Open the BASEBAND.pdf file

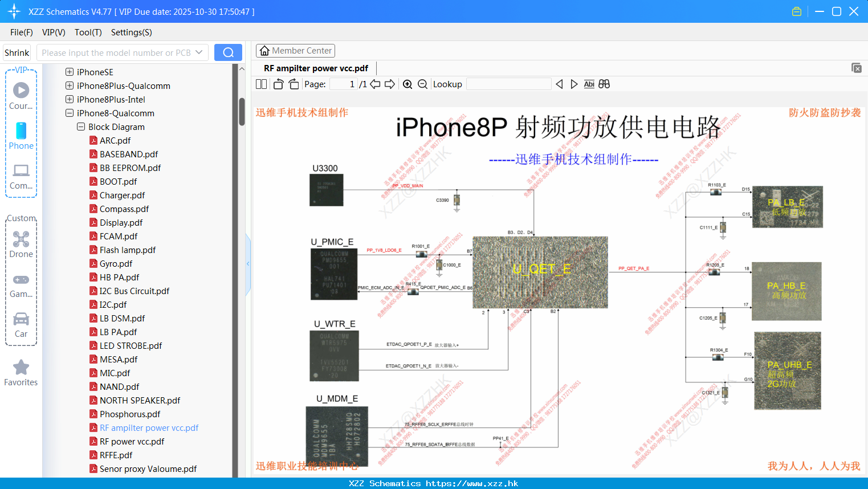click(129, 154)
